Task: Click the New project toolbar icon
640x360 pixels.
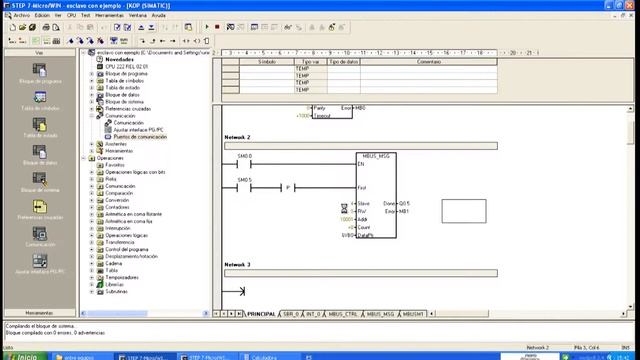Action: coord(13,27)
